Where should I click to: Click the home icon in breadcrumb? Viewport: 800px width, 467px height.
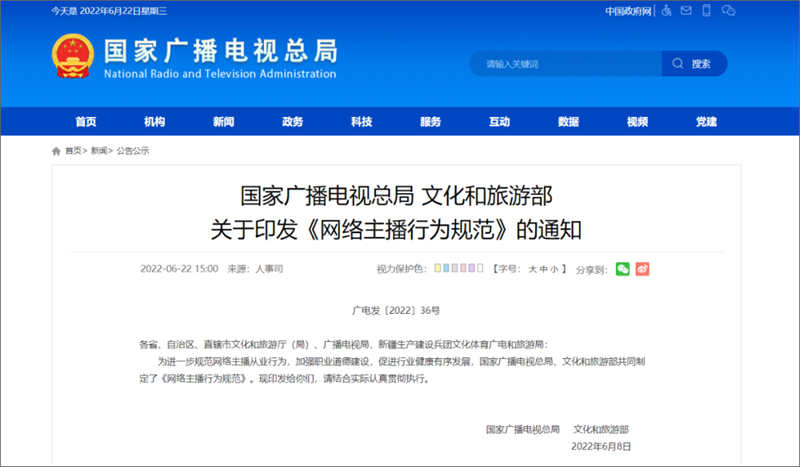coord(56,151)
